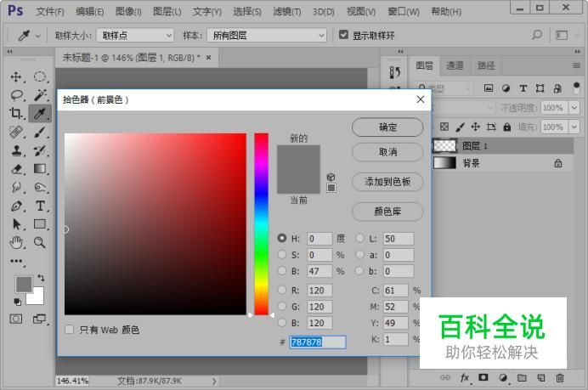The width and height of the screenshot is (588, 390).
Task: Open the layer Fill dropdown arrow
Action: [x=574, y=127]
